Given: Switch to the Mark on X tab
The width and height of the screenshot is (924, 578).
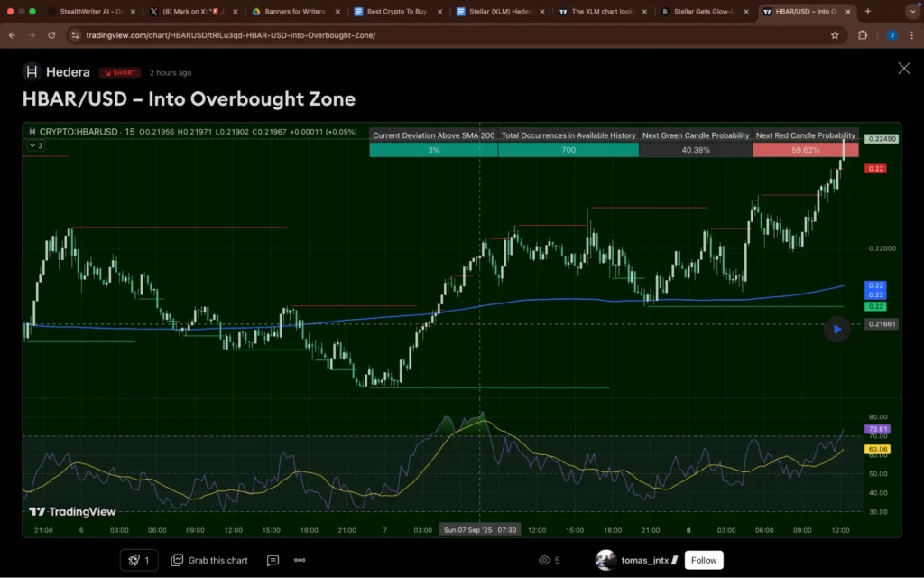Looking at the screenshot, I should pos(193,11).
